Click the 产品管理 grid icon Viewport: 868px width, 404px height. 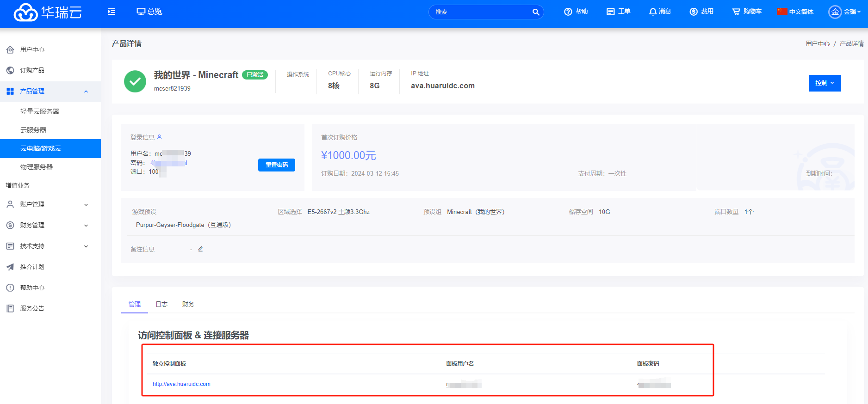click(x=10, y=91)
